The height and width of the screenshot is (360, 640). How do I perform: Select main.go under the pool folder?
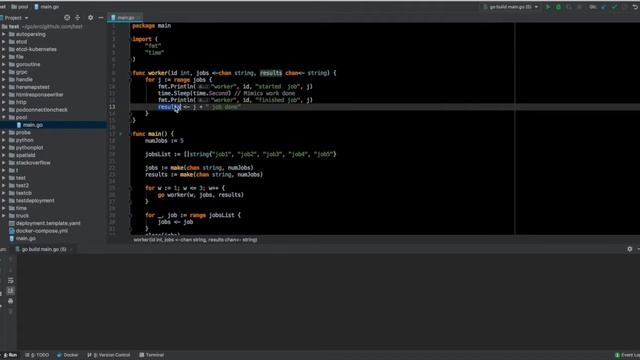(x=33, y=125)
